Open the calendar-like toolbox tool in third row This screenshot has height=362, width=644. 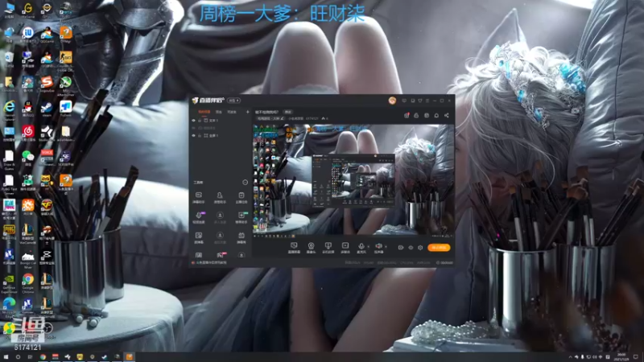(241, 237)
